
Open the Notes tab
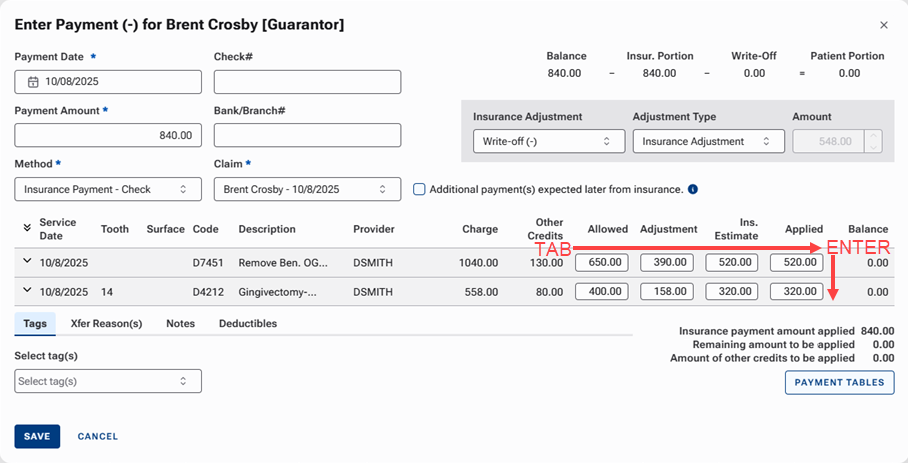180,324
